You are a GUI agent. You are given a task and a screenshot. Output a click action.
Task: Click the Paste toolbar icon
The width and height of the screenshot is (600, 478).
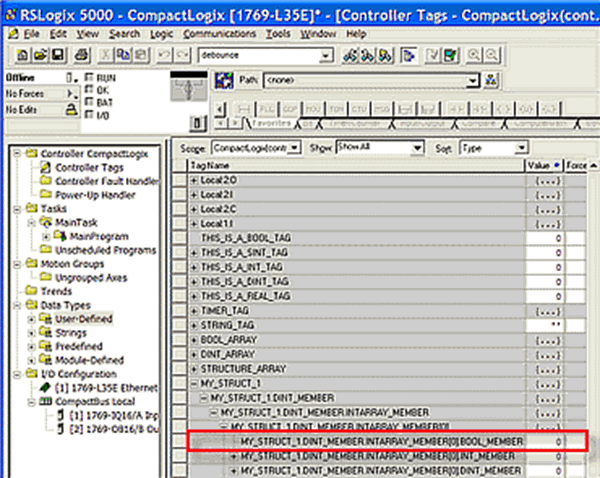141,55
